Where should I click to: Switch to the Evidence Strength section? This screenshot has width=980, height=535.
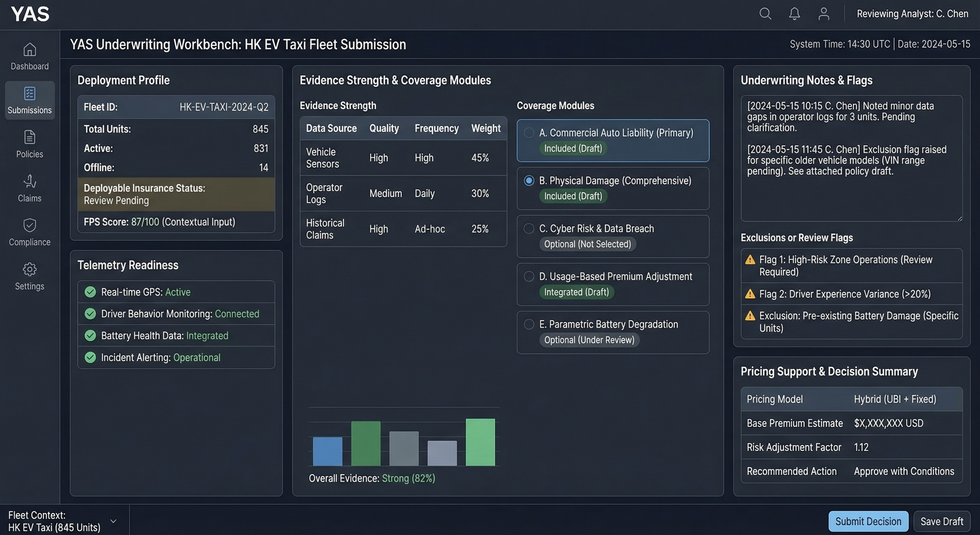pyautogui.click(x=338, y=106)
